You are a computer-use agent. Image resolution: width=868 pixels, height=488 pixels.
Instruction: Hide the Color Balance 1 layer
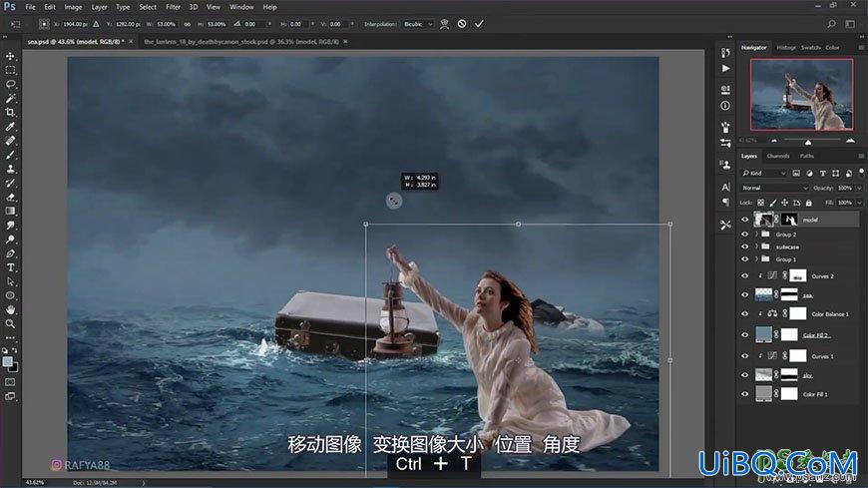tap(745, 314)
